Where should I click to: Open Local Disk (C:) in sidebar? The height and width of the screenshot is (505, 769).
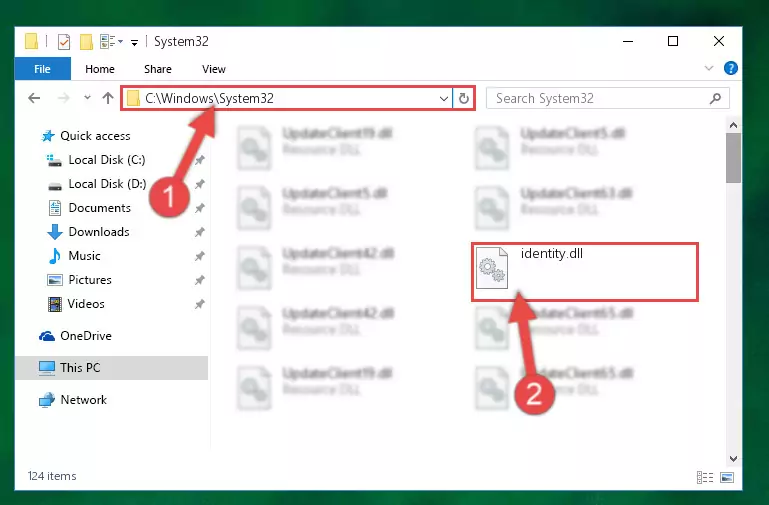coord(106,160)
